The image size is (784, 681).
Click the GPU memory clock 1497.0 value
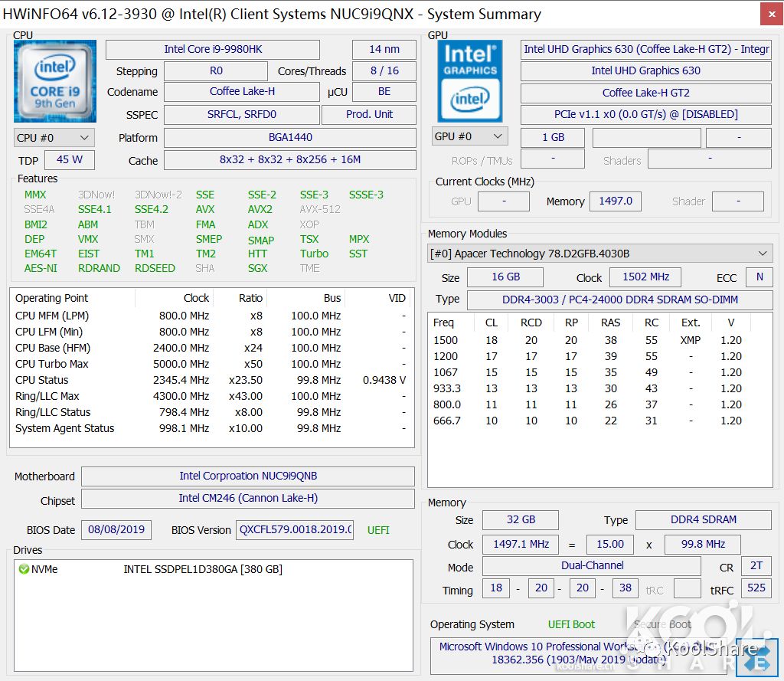(616, 201)
